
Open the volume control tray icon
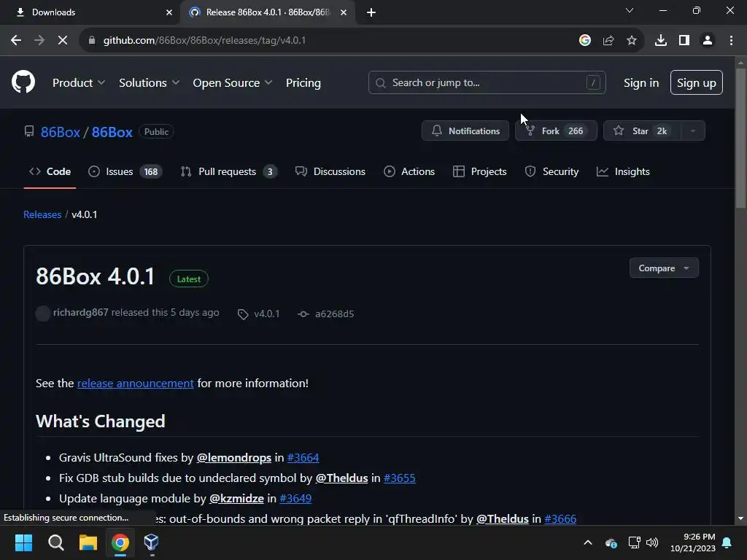652,542
